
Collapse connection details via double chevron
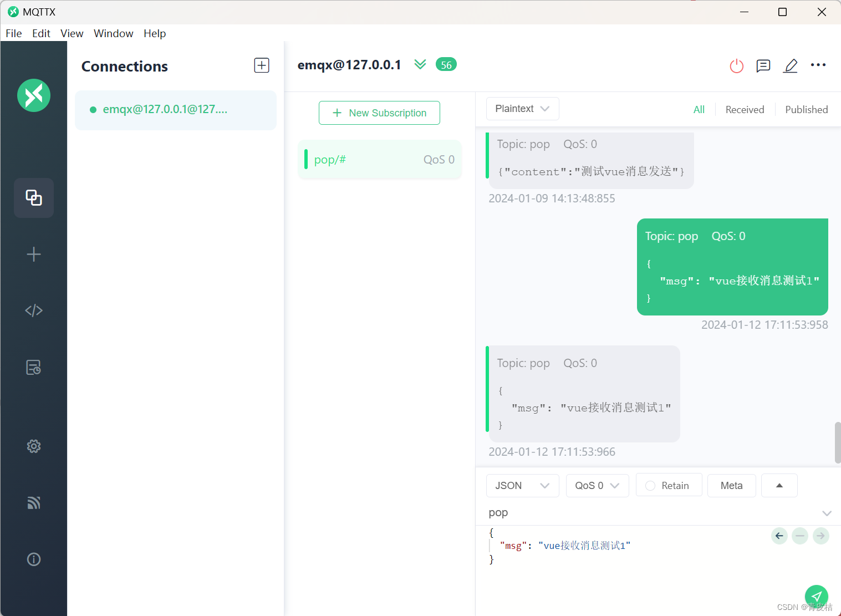[x=420, y=64]
